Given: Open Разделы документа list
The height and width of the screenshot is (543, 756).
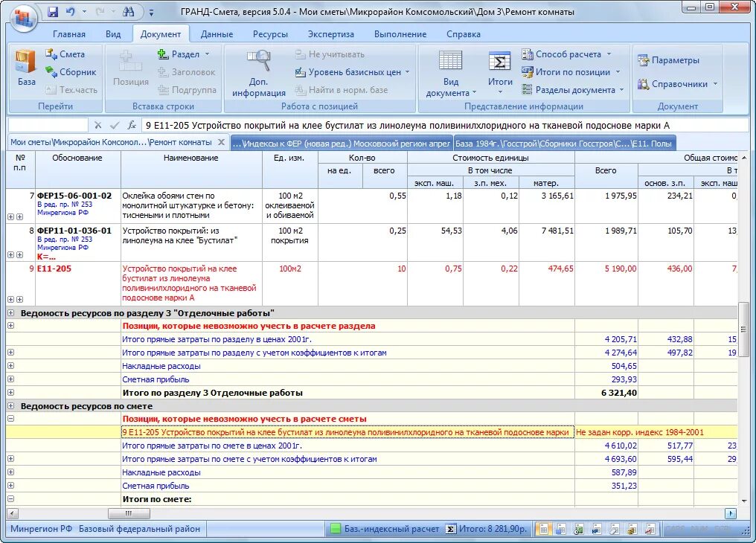Looking at the screenshot, I should [573, 89].
